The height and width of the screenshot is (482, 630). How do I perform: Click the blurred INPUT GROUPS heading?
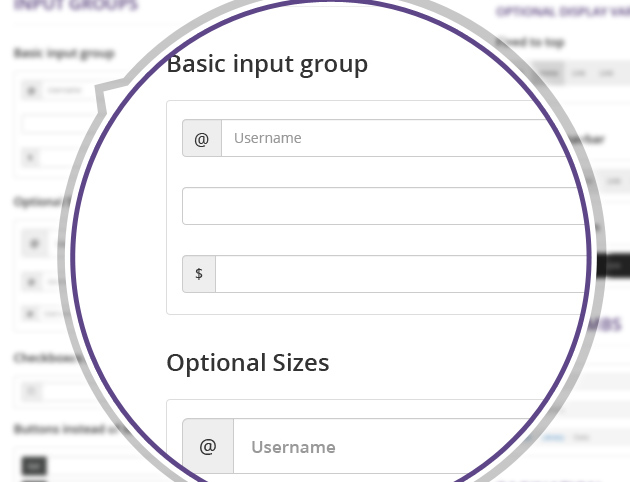tap(76, 5)
